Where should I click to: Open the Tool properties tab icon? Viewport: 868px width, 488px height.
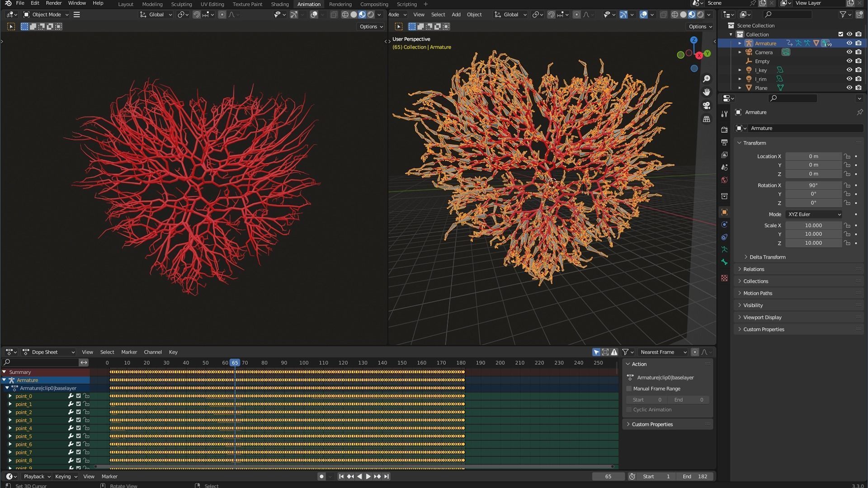pos(724,114)
